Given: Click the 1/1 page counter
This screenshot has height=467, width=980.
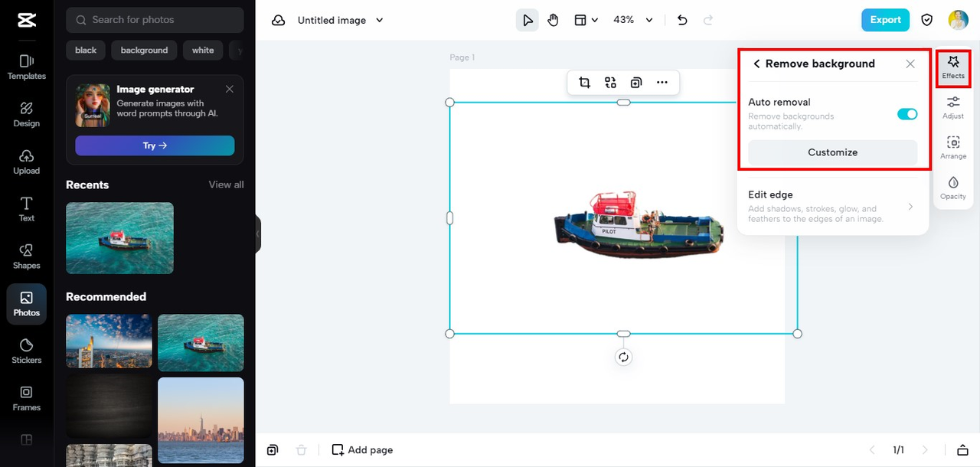Looking at the screenshot, I should tap(898, 450).
